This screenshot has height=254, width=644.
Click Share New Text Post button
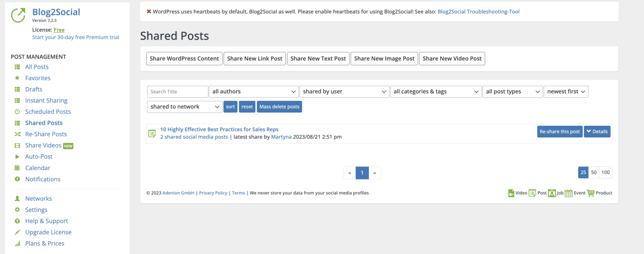pos(318,58)
